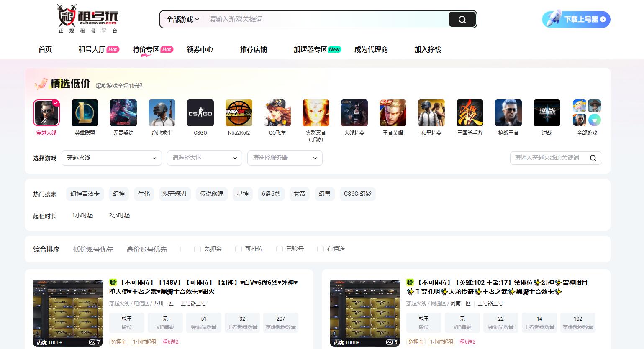
Task: Filter by 2小时起 rental duration
Action: pyautogui.click(x=119, y=216)
